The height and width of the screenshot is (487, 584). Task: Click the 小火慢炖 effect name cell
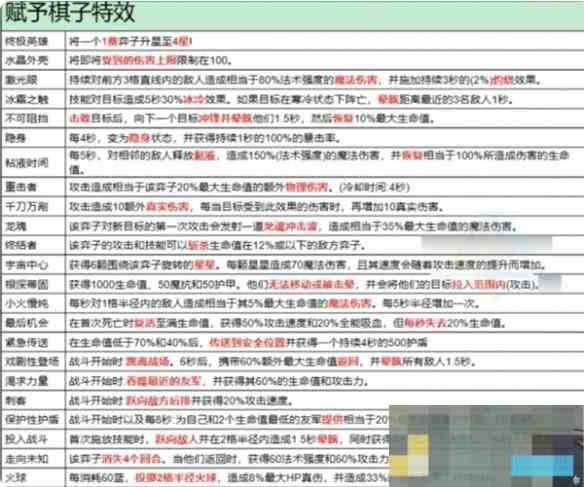tap(34, 303)
